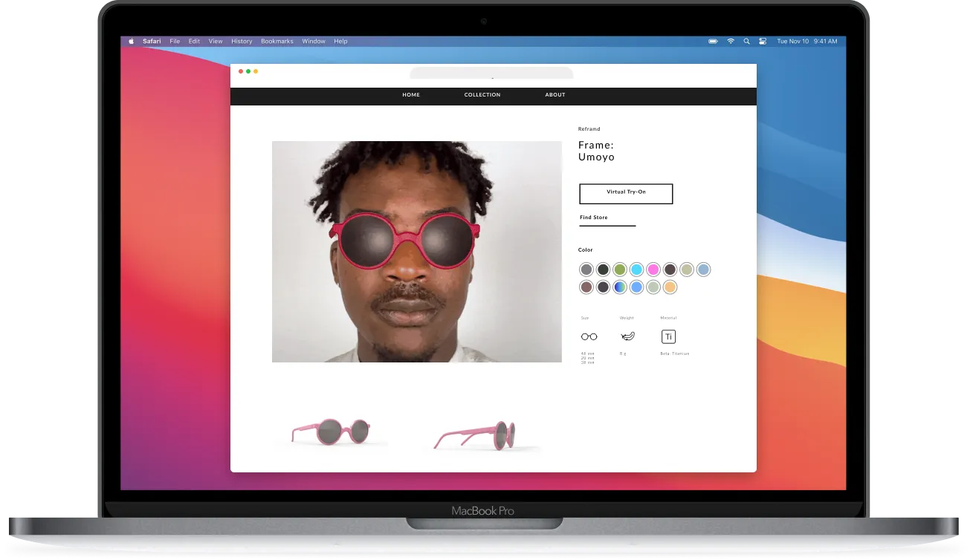Select the blue-to-green gradient color swatch
This screenshot has height=560, width=970.
(620, 287)
